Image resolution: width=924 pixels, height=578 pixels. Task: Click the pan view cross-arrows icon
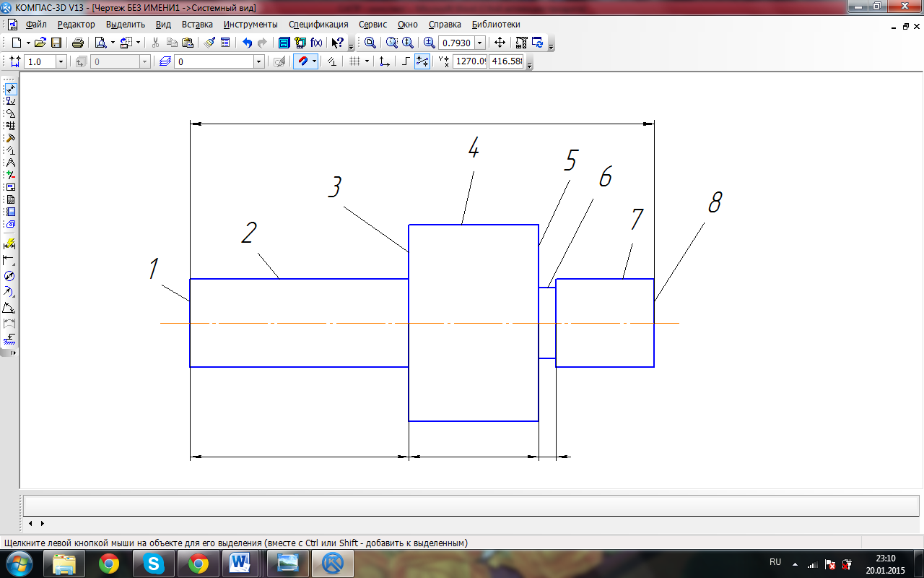point(500,43)
